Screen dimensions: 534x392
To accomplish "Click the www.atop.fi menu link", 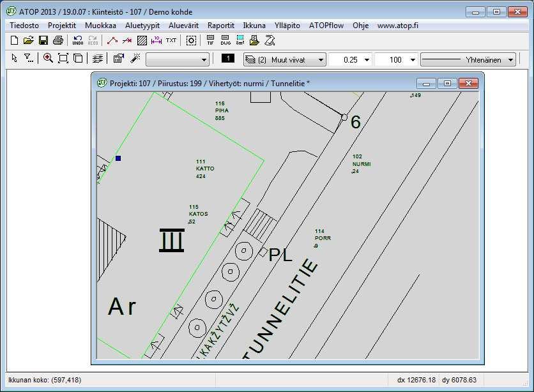I will coord(397,26).
